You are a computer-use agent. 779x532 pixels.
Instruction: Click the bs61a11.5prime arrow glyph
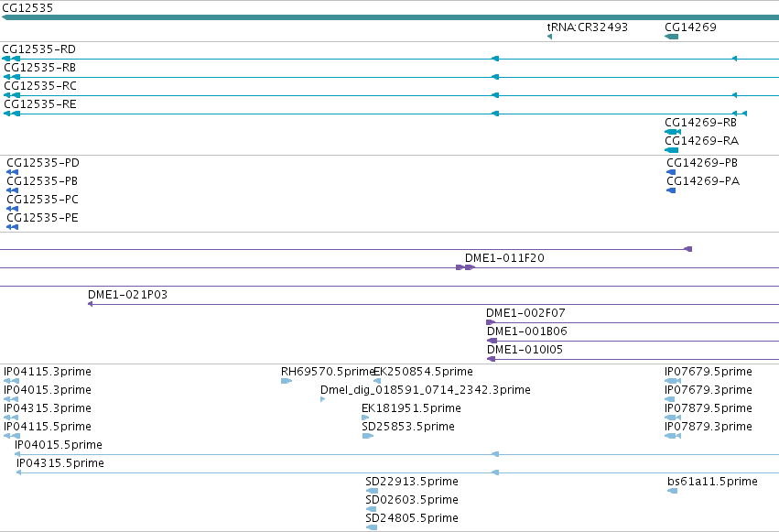pyautogui.click(x=672, y=491)
